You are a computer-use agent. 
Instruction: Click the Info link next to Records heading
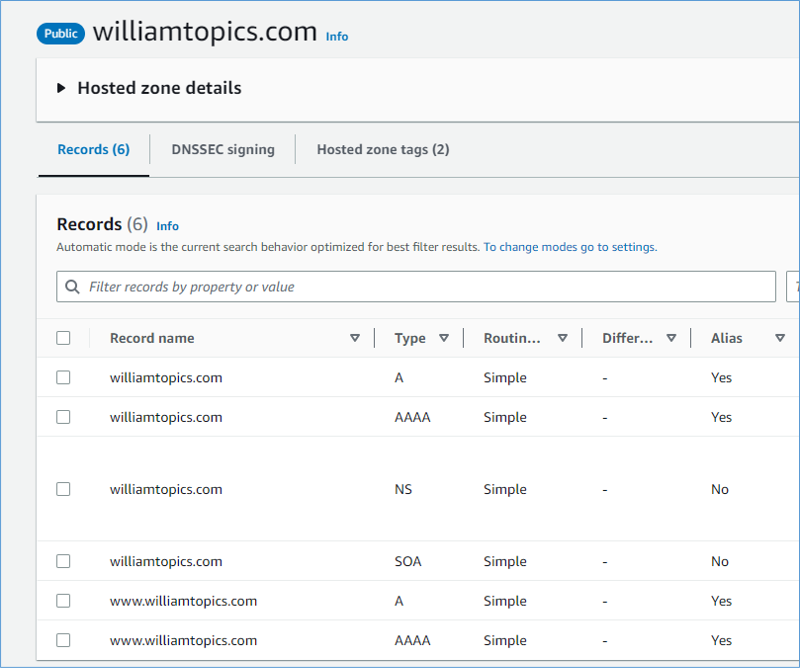click(x=167, y=226)
